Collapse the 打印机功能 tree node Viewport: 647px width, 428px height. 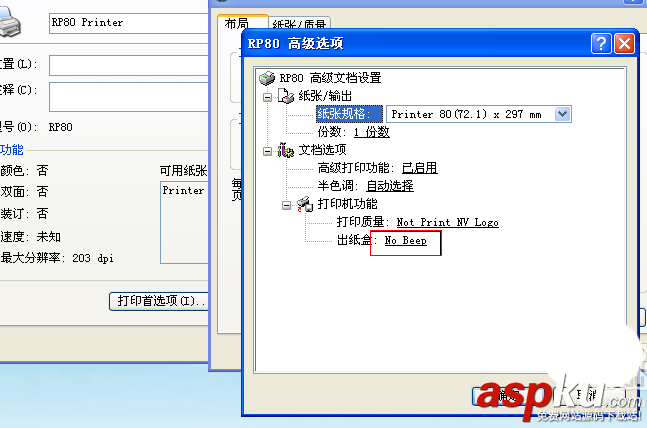286,205
